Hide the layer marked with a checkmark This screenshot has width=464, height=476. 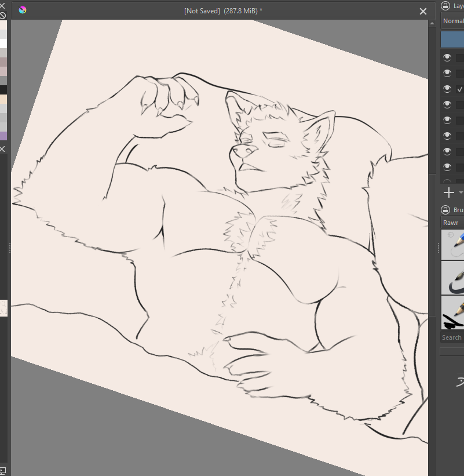click(x=447, y=89)
